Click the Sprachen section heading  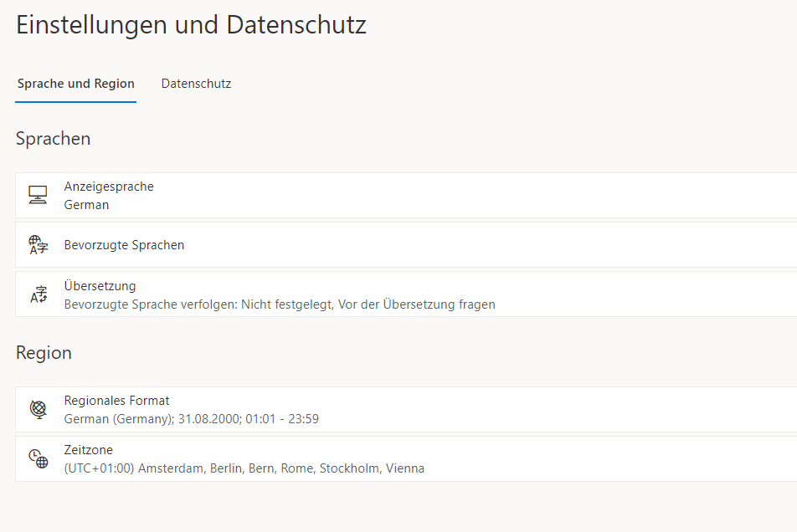coord(53,139)
